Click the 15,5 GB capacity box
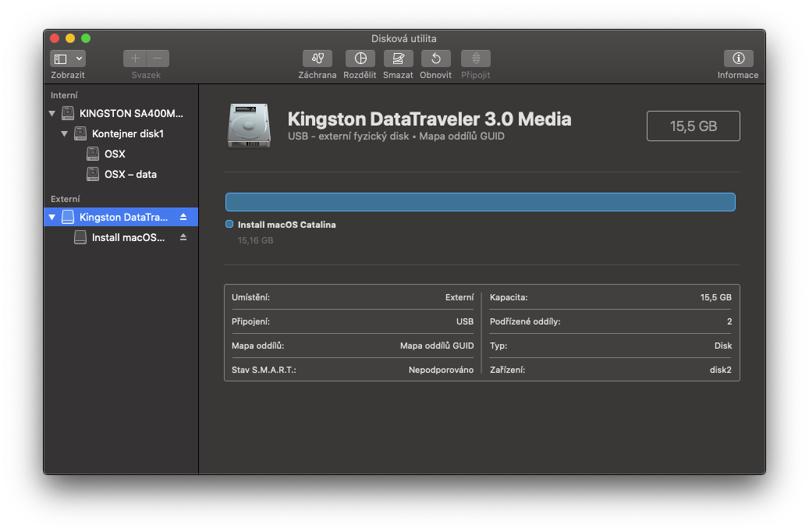This screenshot has height=532, width=809. (694, 126)
